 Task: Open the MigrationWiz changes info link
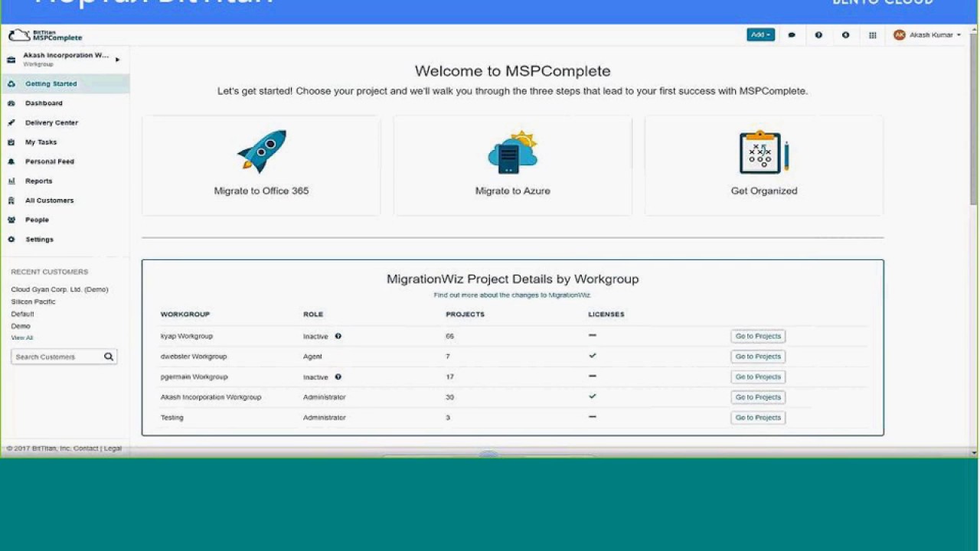(512, 295)
